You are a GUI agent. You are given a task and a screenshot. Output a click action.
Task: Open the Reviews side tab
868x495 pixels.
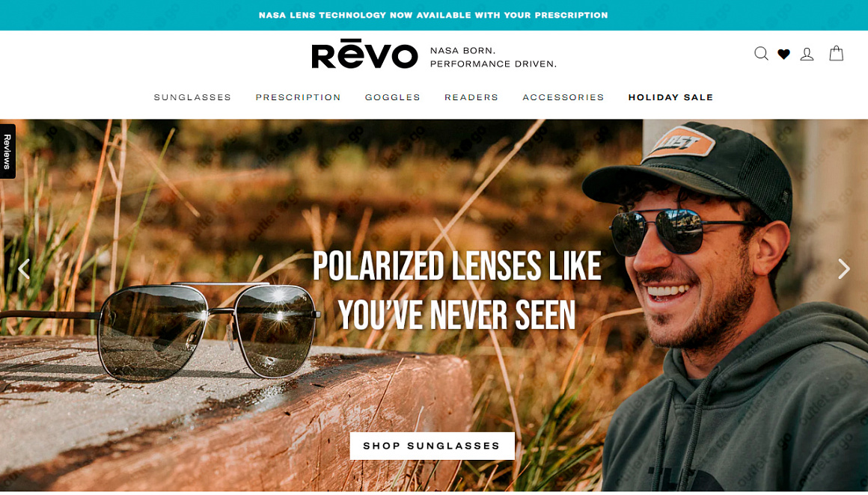point(7,151)
